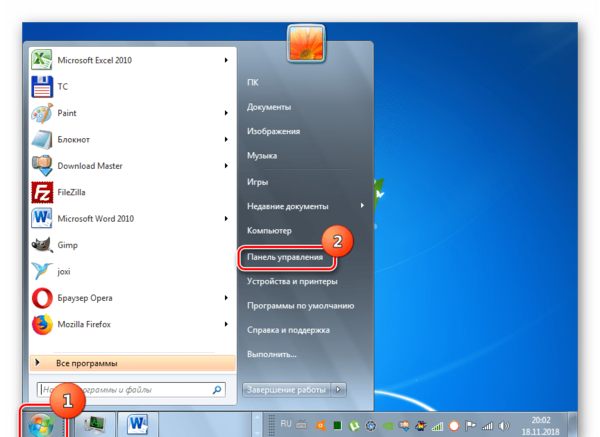Image resolution: width=600 pixels, height=437 pixels.
Task: Open the Музыка library
Action: point(262,155)
